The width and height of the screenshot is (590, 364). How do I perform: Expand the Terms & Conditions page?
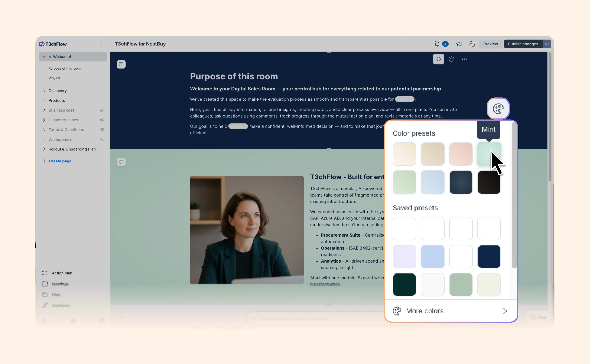[x=44, y=130]
